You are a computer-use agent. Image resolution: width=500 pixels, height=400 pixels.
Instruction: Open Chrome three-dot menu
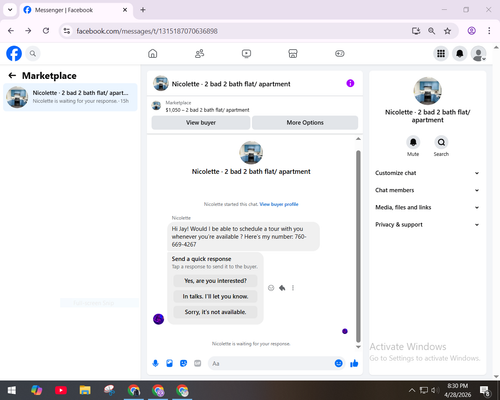point(489,31)
